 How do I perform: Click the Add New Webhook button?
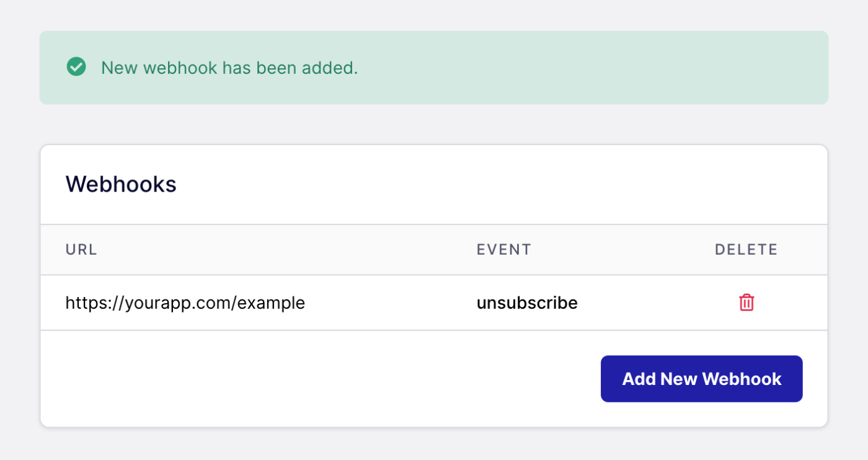tap(701, 378)
